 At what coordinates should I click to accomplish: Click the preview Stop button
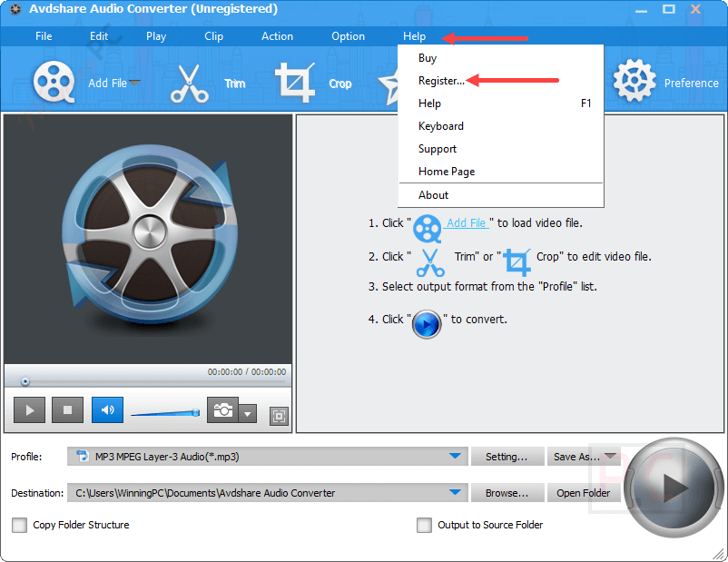68,409
